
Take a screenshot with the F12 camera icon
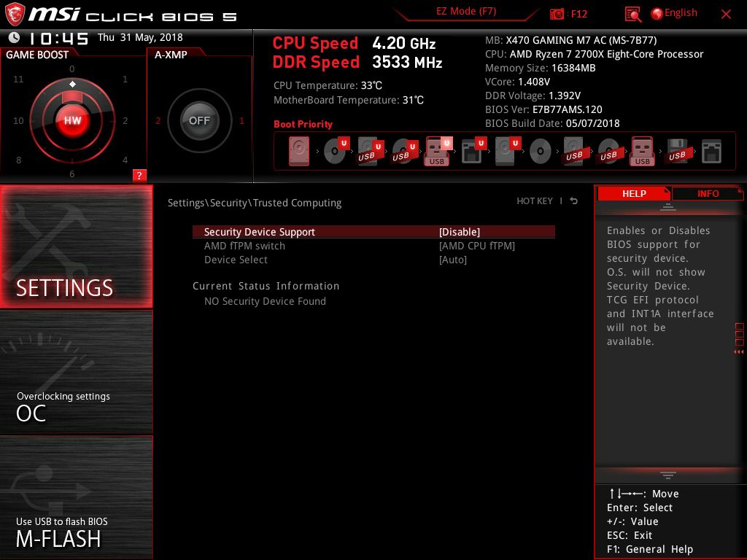click(556, 14)
